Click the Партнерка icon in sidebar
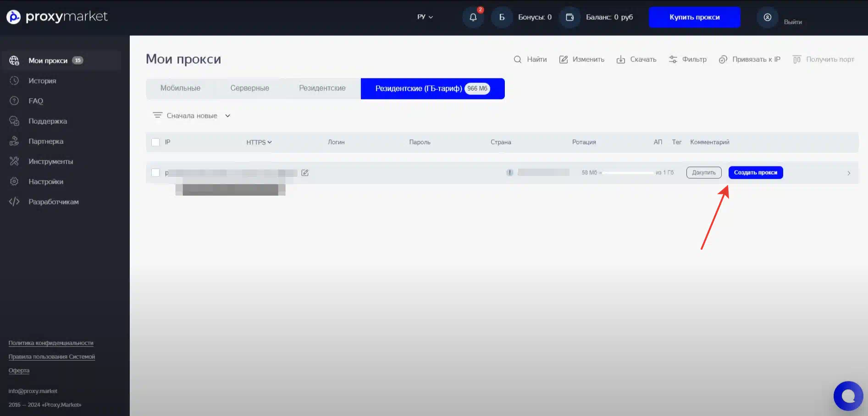868x416 pixels. coord(14,141)
